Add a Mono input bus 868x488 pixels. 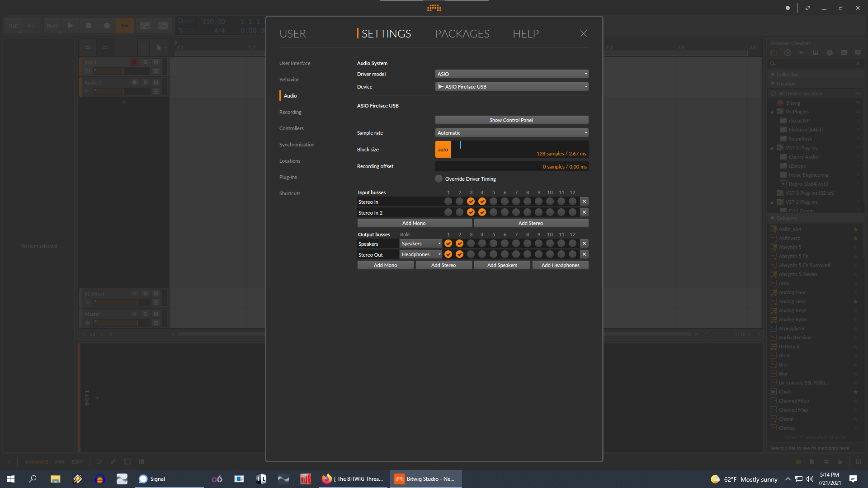tap(414, 223)
